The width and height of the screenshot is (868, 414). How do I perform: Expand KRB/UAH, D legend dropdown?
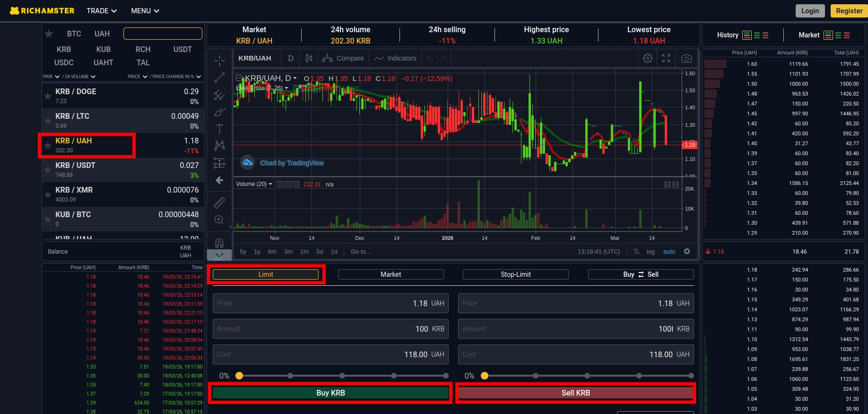[x=295, y=78]
